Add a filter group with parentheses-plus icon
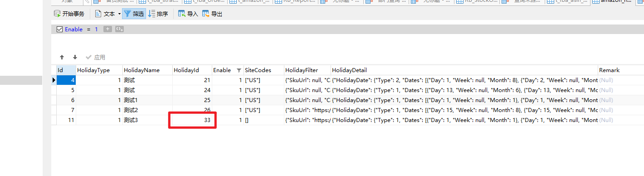 pyautogui.click(x=119, y=29)
